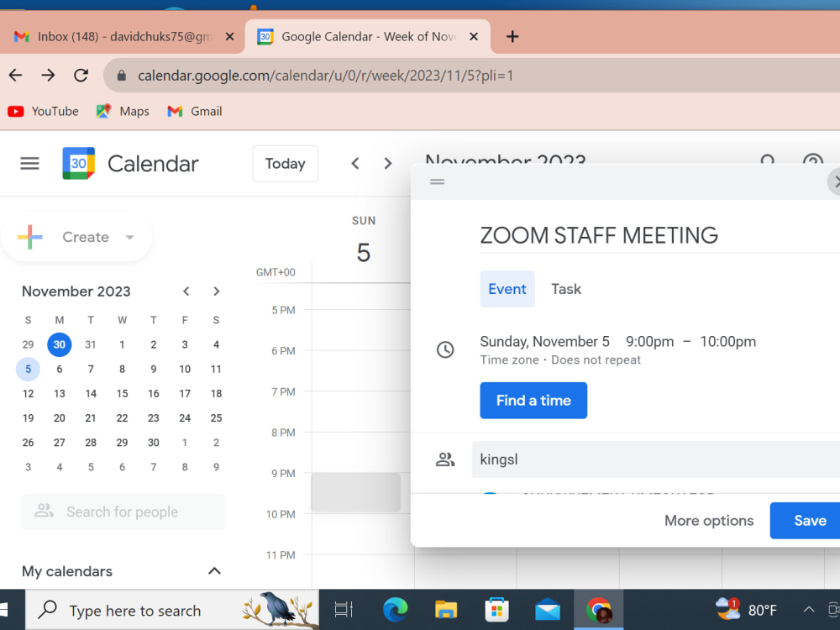This screenshot has width=840, height=630.
Task: Close the Google Calendar tab
Action: [474, 36]
